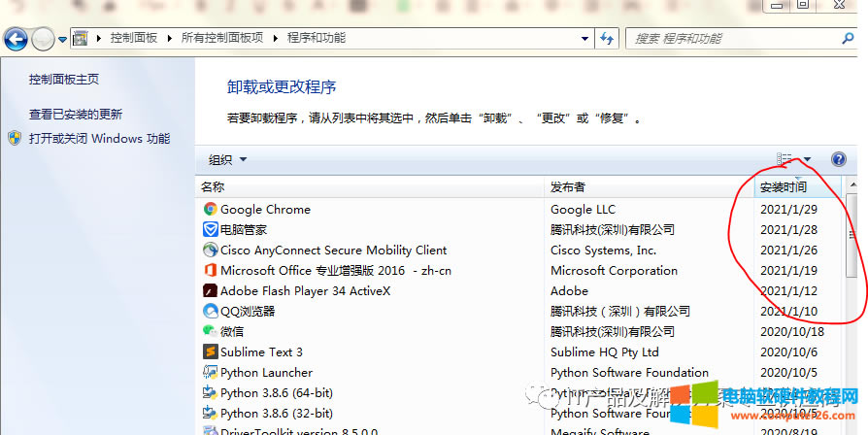The height and width of the screenshot is (435, 868).
Task: Refresh the Programs and Features list
Action: pos(607,39)
